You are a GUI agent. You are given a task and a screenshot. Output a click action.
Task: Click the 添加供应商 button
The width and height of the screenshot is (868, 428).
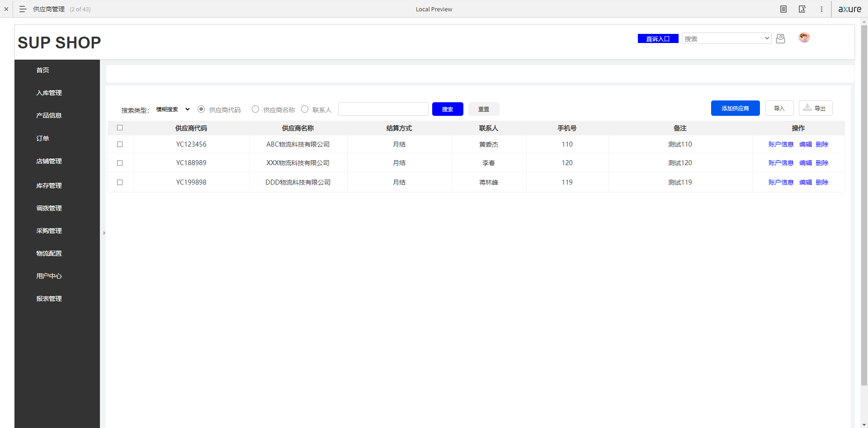coord(735,108)
